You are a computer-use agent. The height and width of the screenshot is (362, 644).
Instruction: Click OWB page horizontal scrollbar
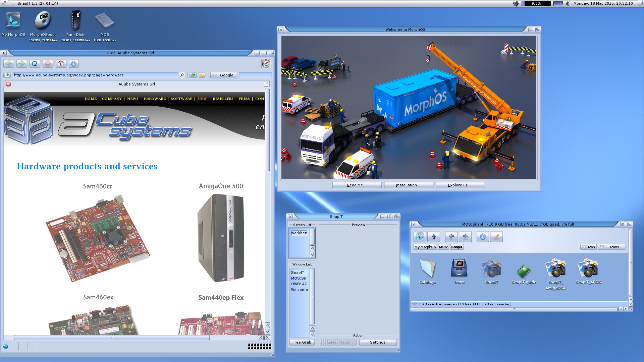pos(112,338)
